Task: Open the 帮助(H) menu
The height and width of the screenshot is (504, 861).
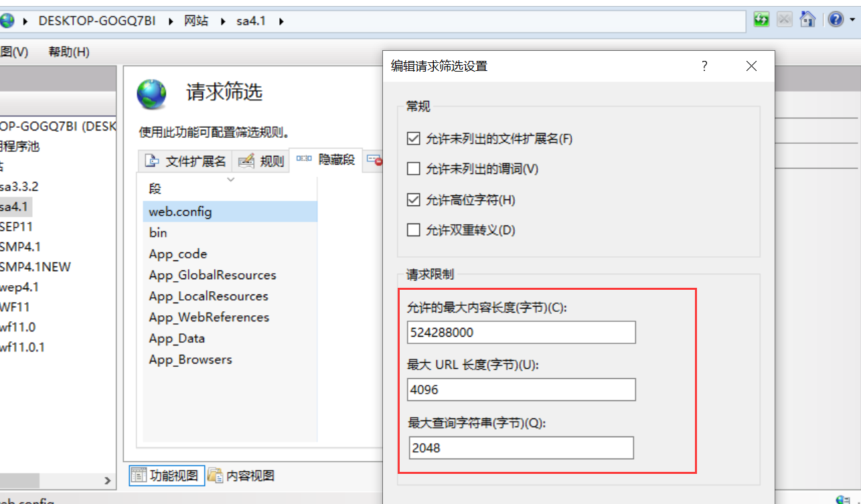Action: [69, 52]
